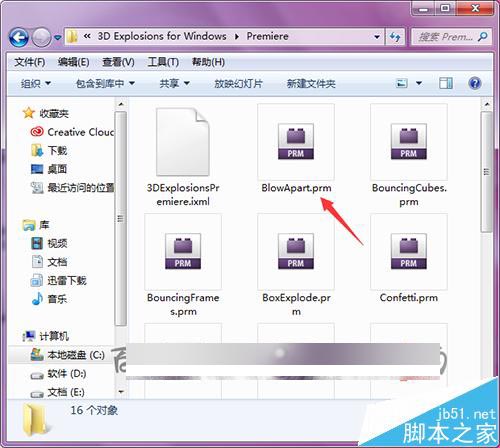
Task: Open the 共享 dropdown
Action: pyautogui.click(x=174, y=83)
